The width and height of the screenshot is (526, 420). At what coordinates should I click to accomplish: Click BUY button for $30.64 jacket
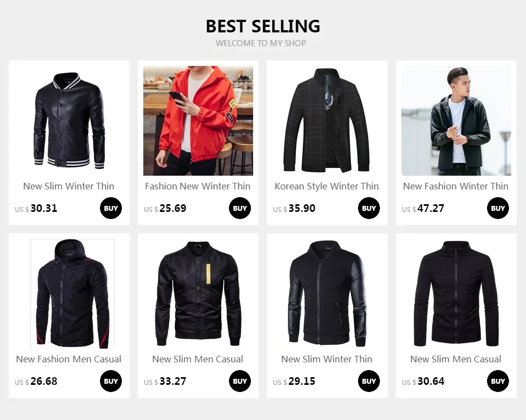498,381
